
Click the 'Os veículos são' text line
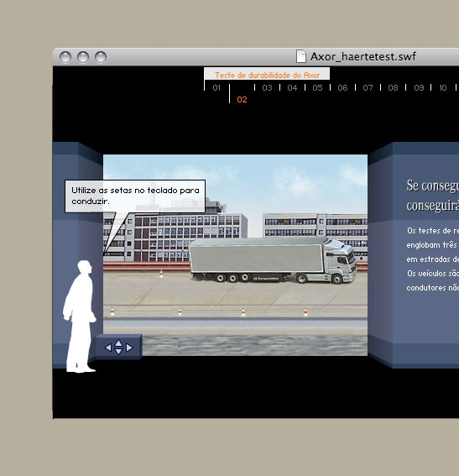click(433, 273)
